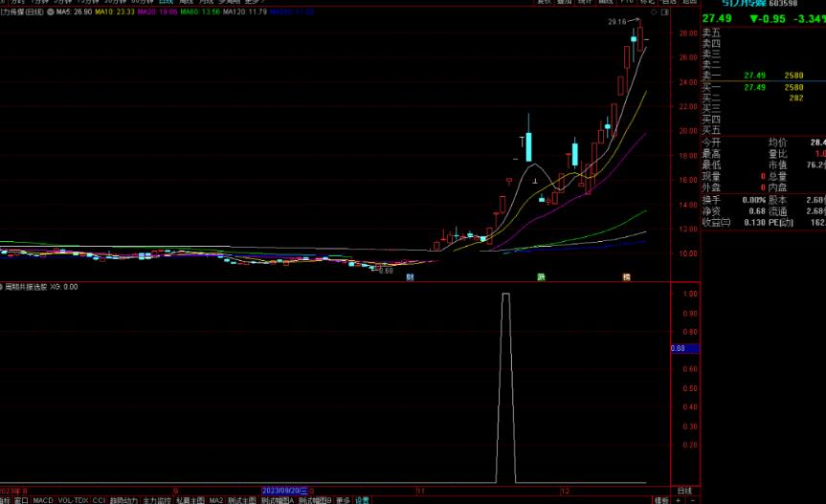
Task: Click the 统计 button at the top right
Action: (585, 2)
